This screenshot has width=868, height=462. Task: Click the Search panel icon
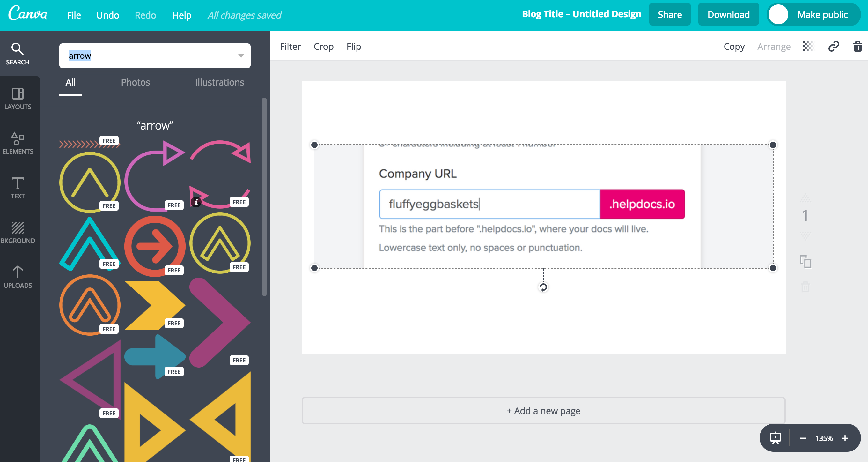click(17, 52)
